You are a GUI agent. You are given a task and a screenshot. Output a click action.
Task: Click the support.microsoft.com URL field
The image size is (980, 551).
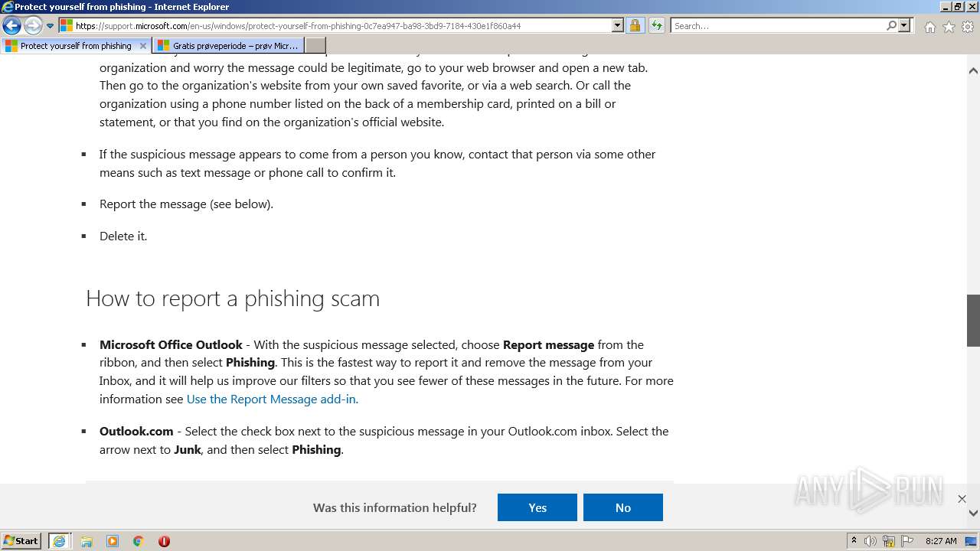pos(342,25)
